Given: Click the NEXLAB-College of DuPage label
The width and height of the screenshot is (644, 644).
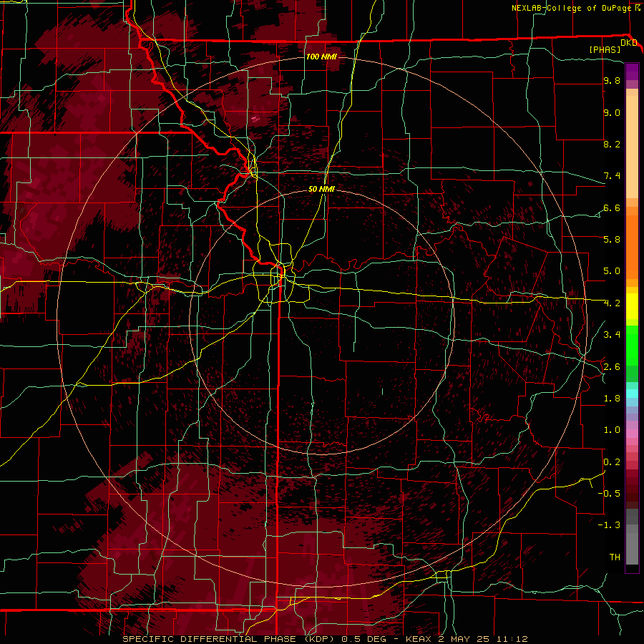Looking at the screenshot, I should tap(571, 8).
